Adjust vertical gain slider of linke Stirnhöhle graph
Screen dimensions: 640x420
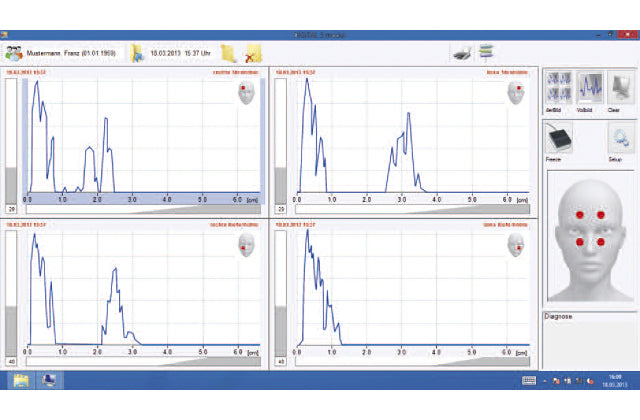(x=280, y=141)
